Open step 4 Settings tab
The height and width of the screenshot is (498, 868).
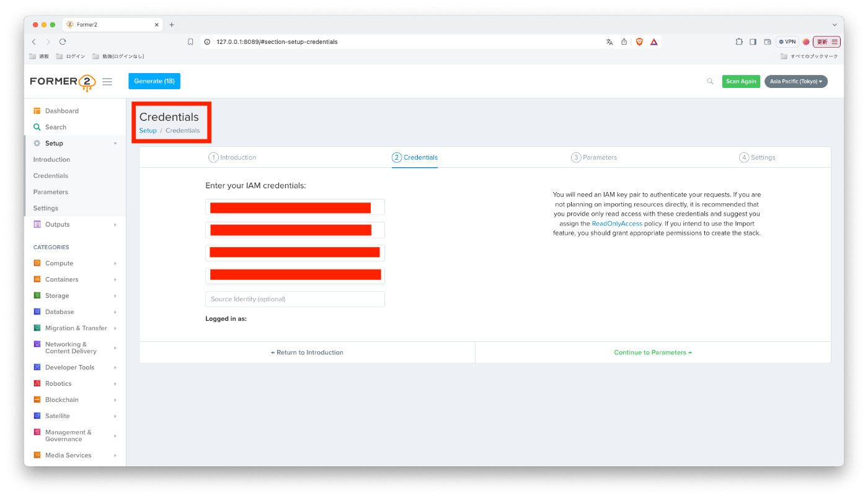(757, 157)
